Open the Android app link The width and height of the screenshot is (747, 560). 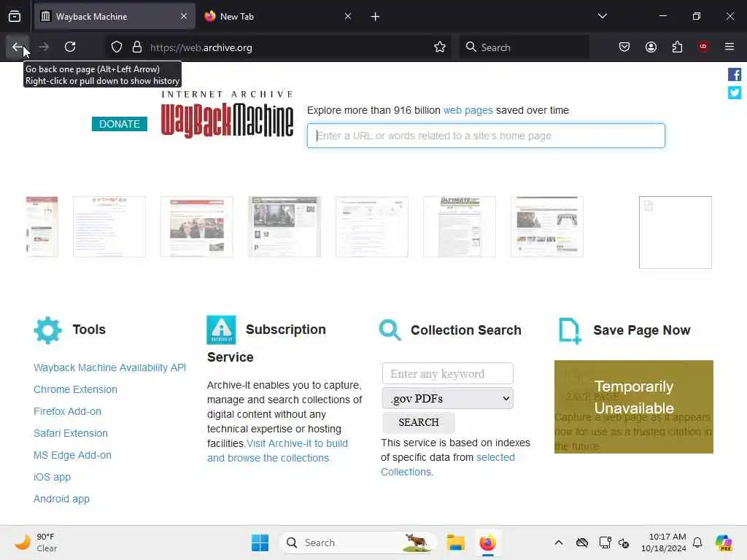[x=61, y=499]
